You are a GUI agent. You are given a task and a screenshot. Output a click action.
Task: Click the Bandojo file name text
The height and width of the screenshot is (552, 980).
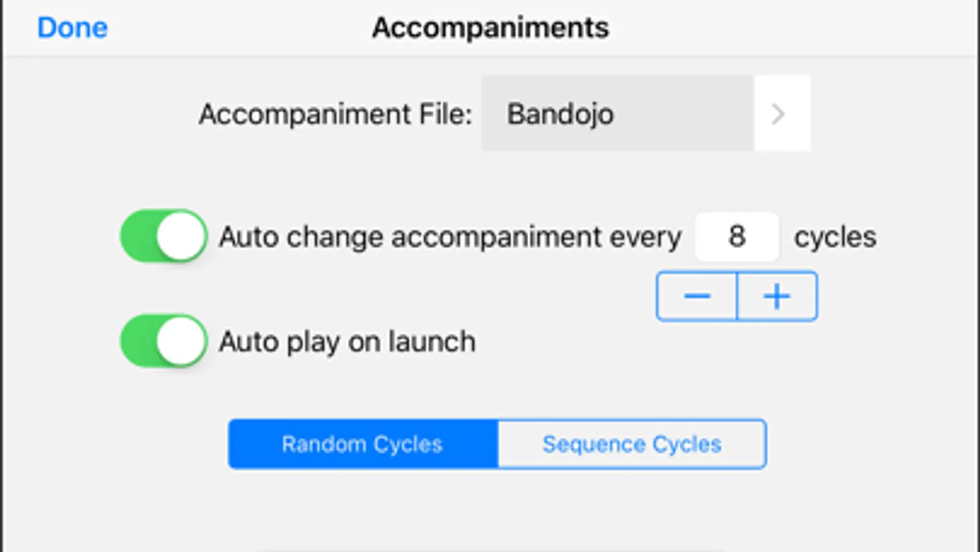point(560,115)
